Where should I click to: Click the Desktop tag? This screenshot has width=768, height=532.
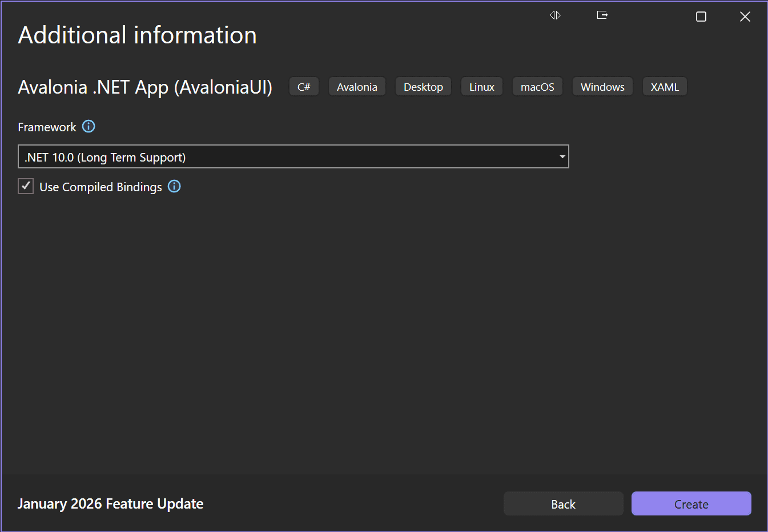pos(423,87)
